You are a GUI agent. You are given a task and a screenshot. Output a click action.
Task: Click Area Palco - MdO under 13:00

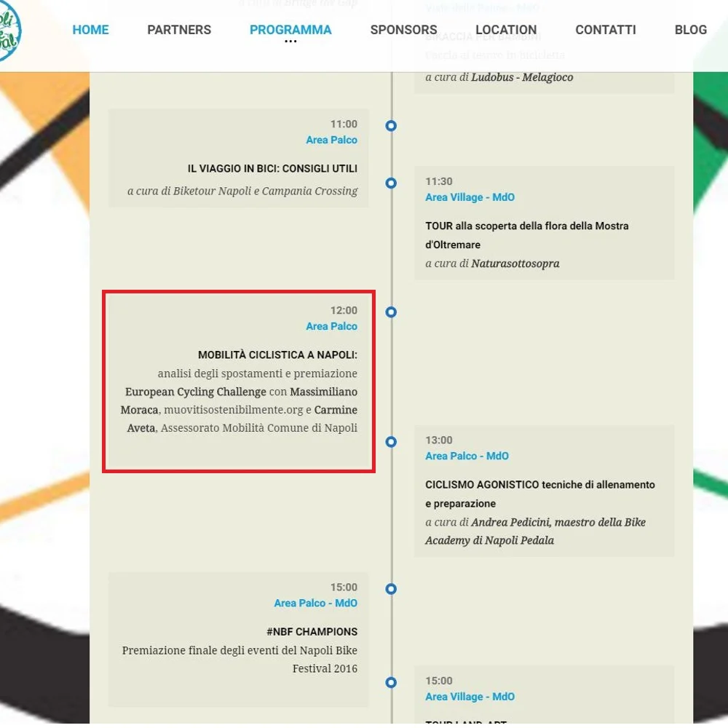(x=467, y=456)
